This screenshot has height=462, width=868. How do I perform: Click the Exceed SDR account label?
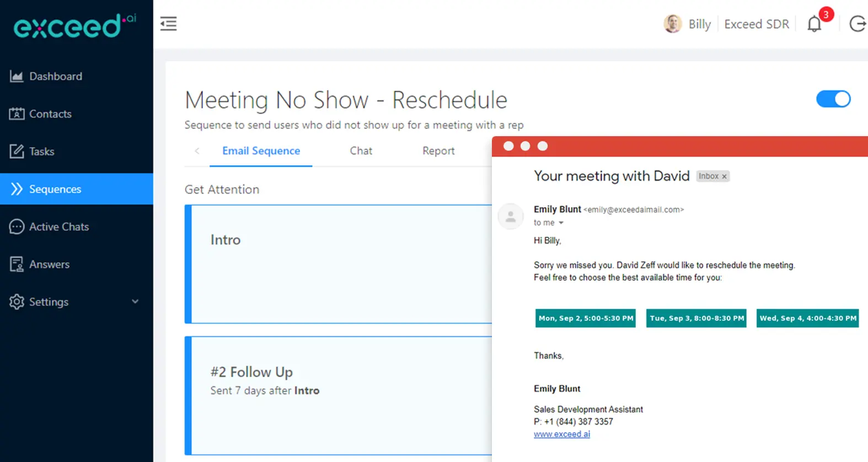(x=757, y=24)
